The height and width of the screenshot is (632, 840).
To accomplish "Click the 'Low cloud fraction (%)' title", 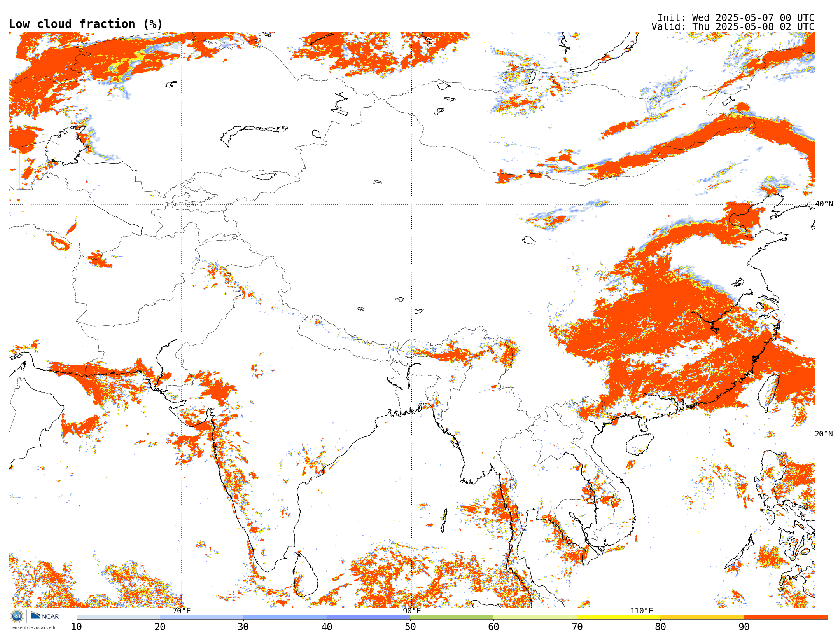I will click(86, 24).
